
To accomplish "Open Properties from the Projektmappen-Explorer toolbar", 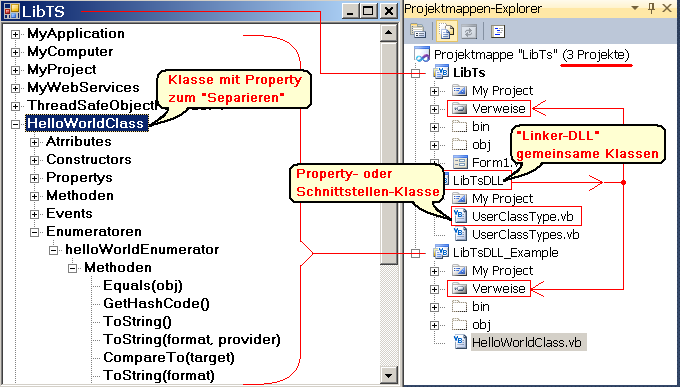I will [418, 31].
